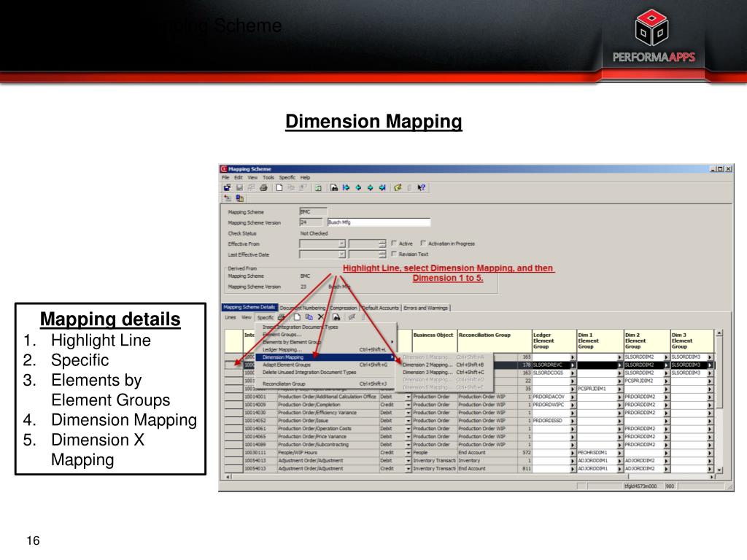
Task: Click the grayed Save disk toolbar icon
Action: pos(239,187)
